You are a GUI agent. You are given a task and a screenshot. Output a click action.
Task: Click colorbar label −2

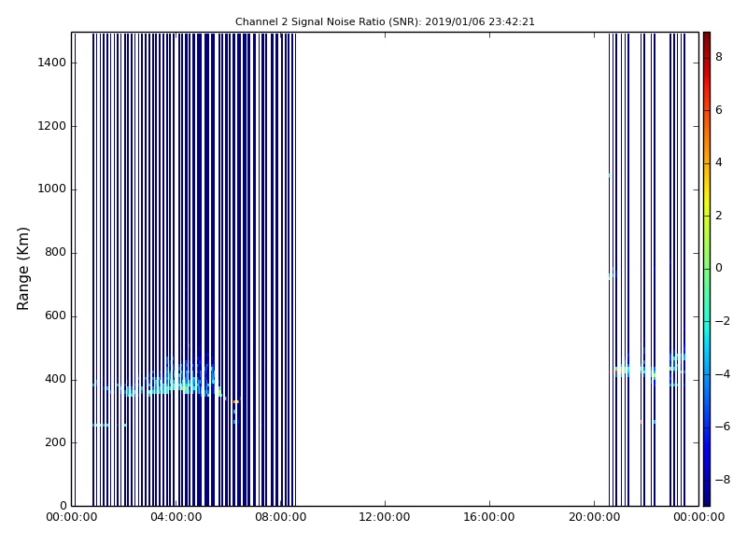[723, 321]
